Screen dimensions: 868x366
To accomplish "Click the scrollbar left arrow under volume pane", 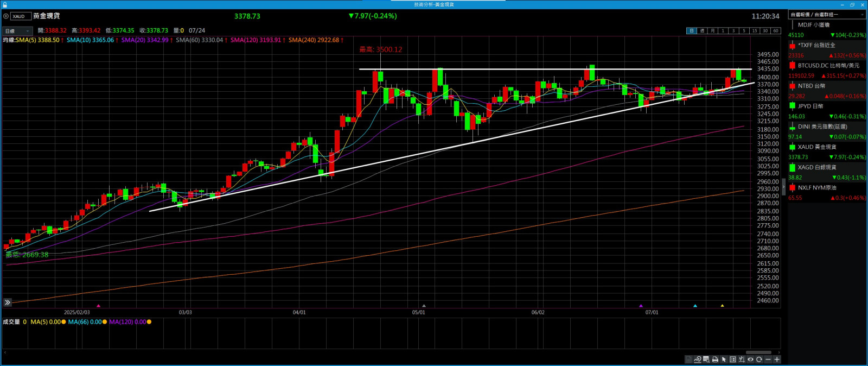I will click(4, 352).
